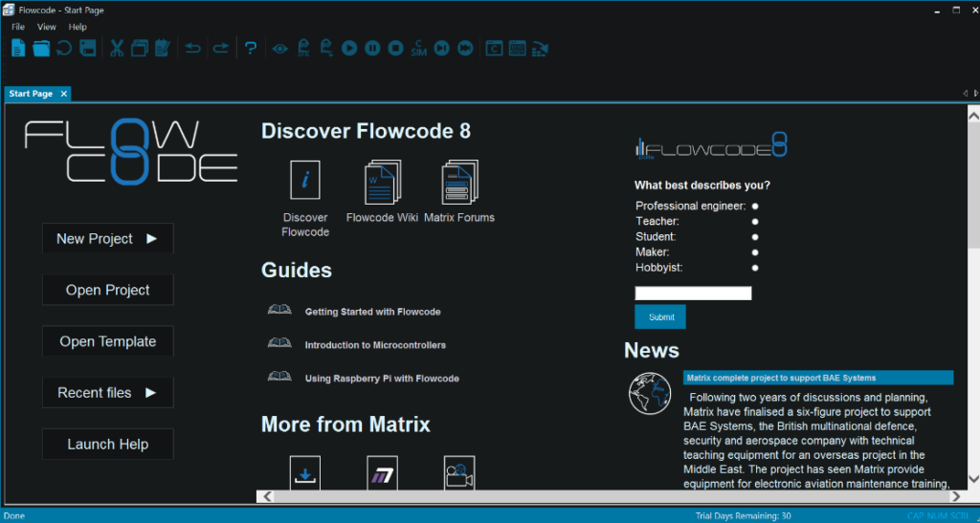Click the Undo arrow icon

point(193,48)
